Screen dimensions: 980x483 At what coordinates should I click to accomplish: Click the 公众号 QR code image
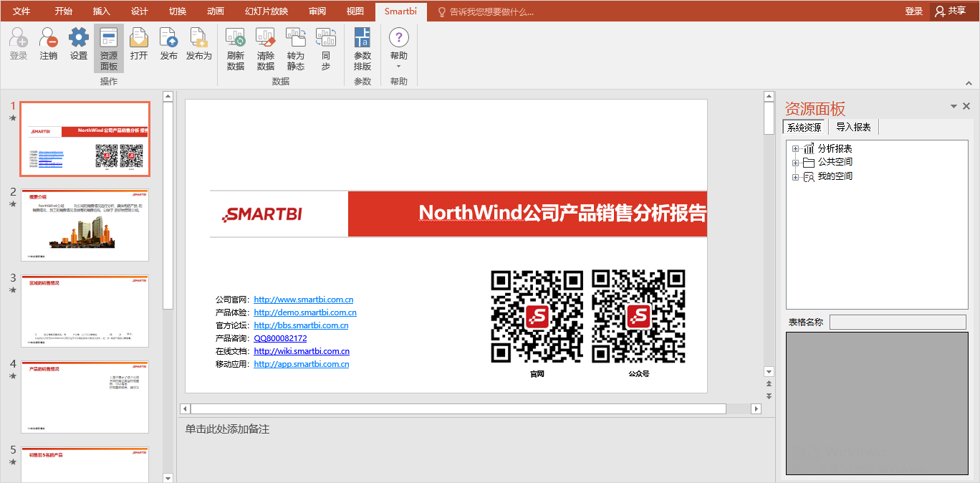pyautogui.click(x=638, y=316)
